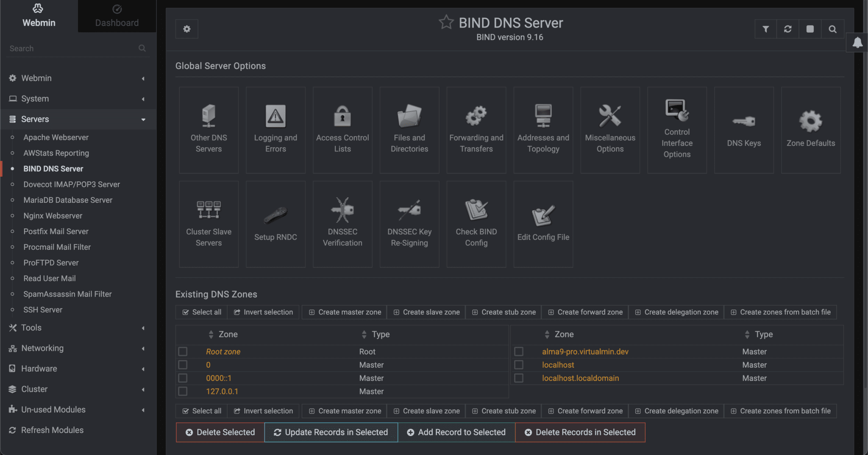Click Update Records in Selected
The image size is (868, 455).
(x=331, y=433)
